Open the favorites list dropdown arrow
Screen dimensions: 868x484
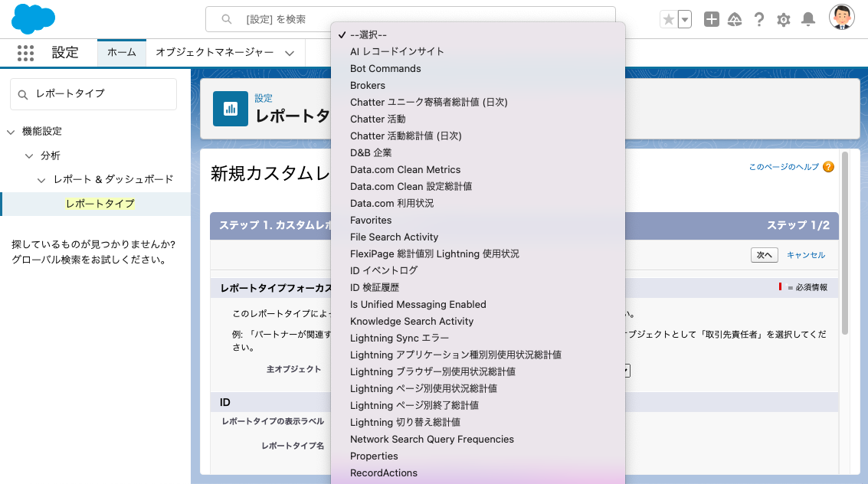tap(685, 19)
